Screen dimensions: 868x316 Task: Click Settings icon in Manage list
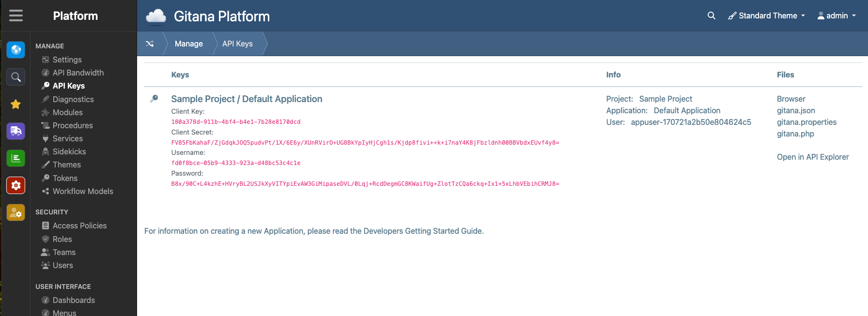(46, 60)
